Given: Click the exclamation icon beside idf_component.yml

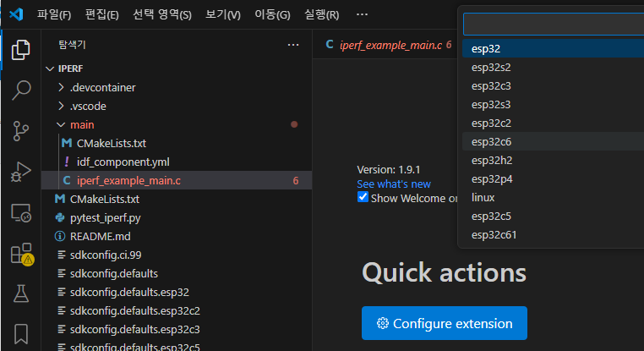Looking at the screenshot, I should click(67, 162).
